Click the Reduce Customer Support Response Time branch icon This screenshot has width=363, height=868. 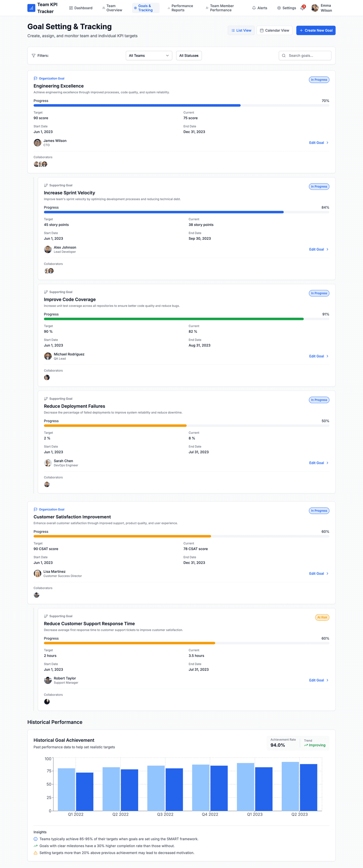(46, 616)
